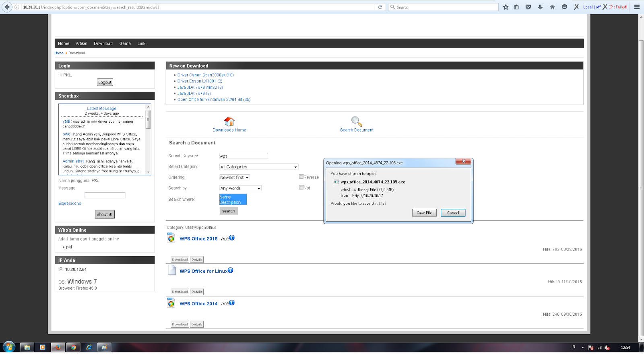Tick the Not checkbox
The width and height of the screenshot is (644, 362).
(301, 187)
